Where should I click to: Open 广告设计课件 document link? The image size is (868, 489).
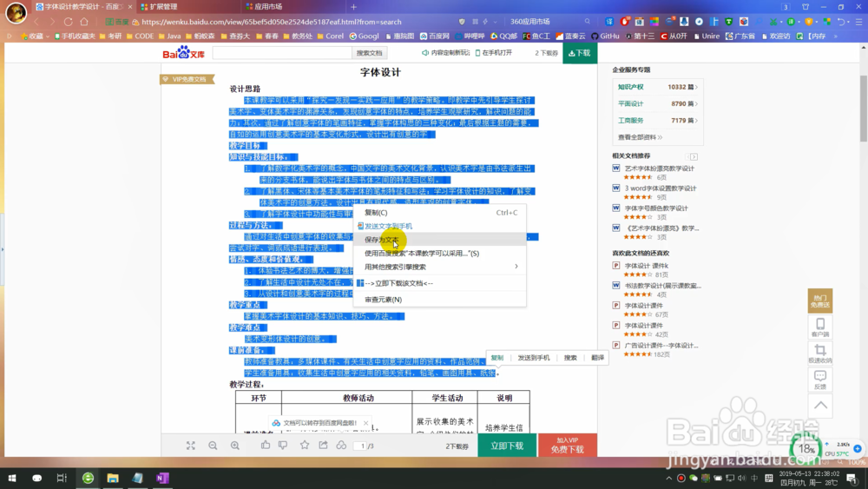[661, 346]
